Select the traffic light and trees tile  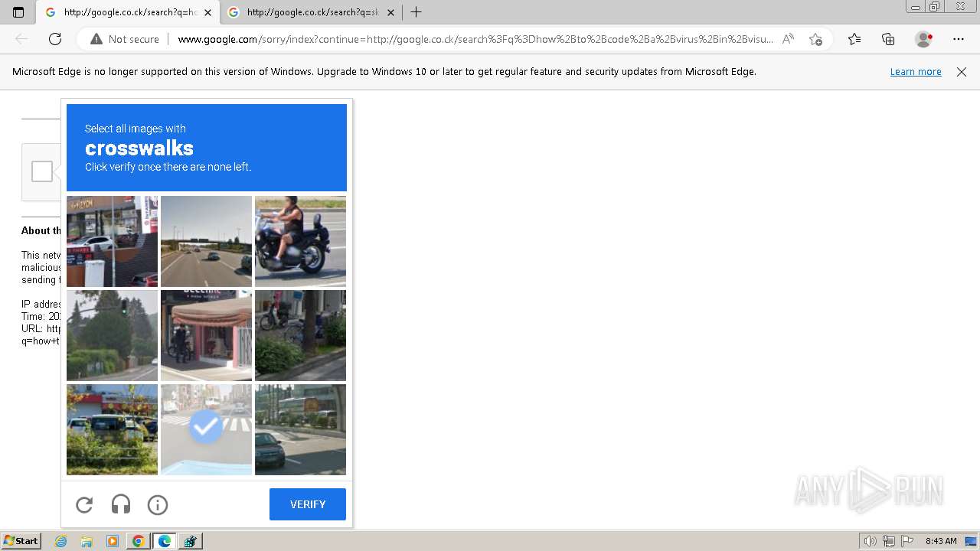tap(112, 335)
